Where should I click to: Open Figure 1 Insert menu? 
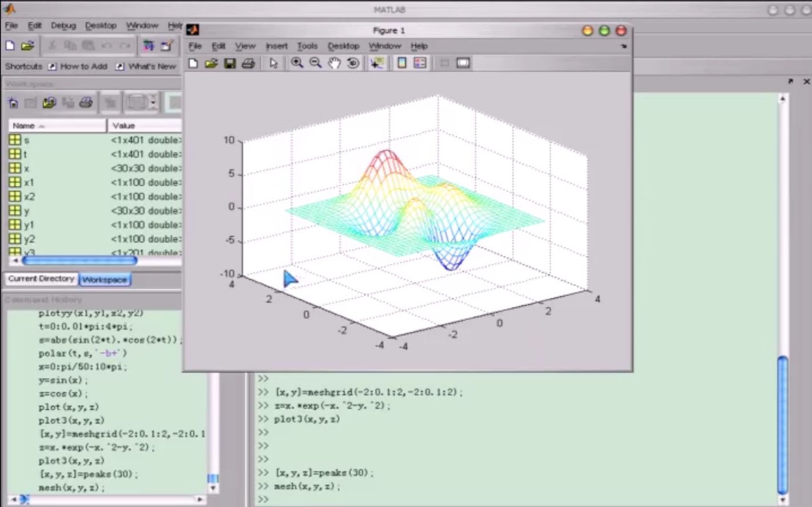tap(277, 46)
